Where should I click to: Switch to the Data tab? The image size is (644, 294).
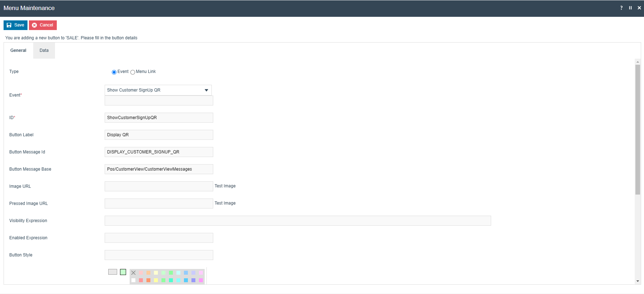(x=44, y=50)
